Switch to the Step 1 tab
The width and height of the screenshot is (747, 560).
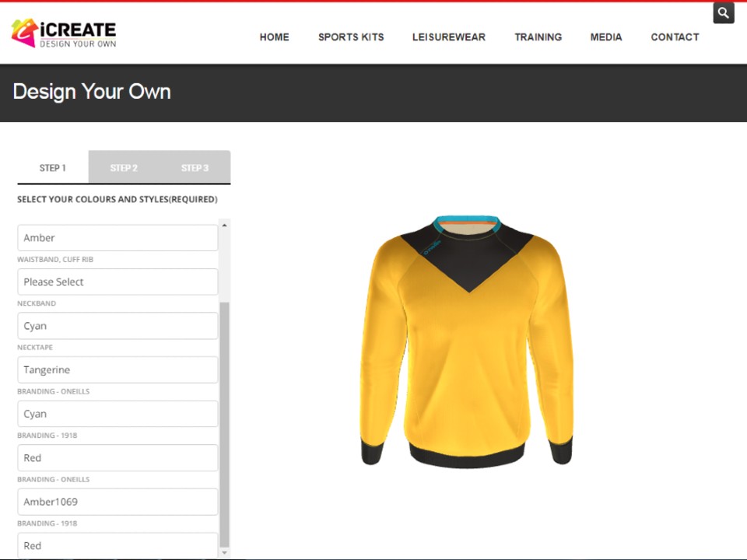click(53, 168)
